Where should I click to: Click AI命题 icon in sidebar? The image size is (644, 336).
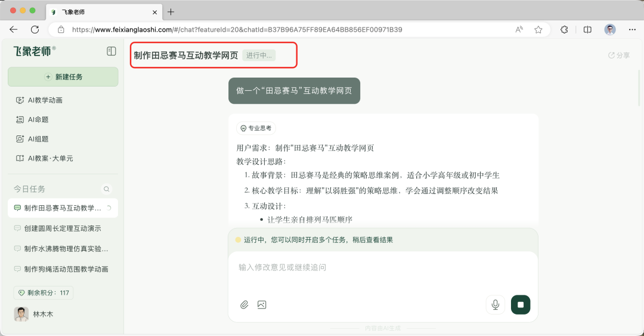20,120
